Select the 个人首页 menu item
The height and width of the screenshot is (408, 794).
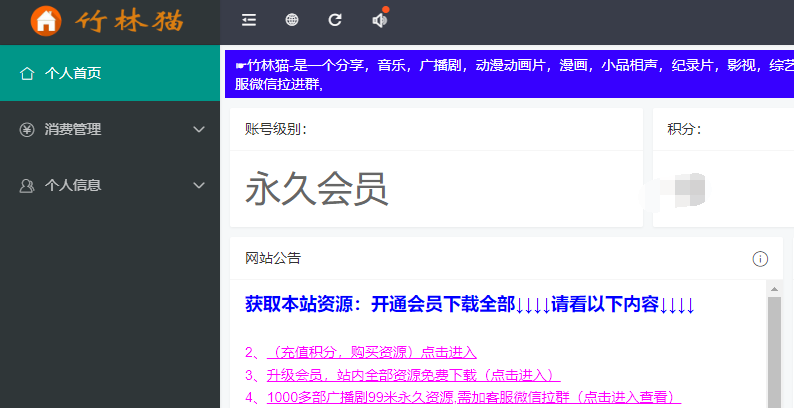[x=110, y=73]
